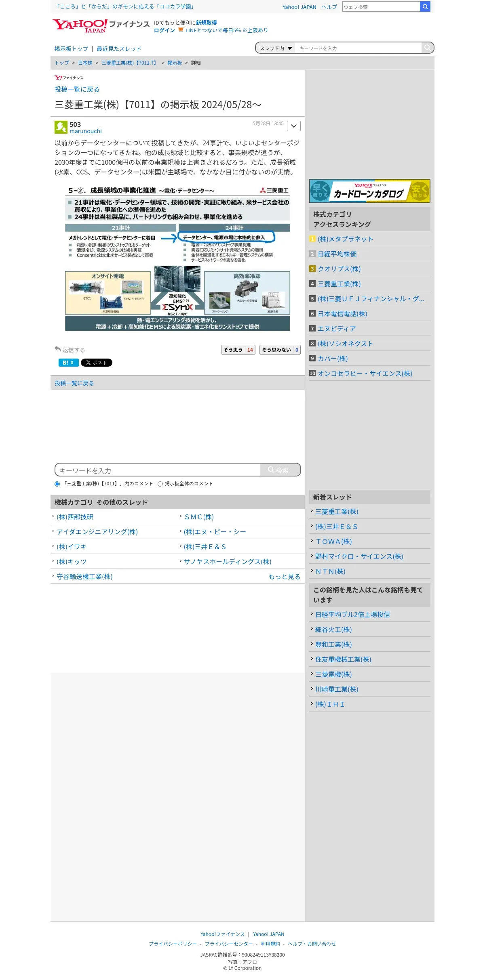The width and height of the screenshot is (485, 980).
Task: Click the lower 投稿一覧に戻る link
Action: click(74, 383)
